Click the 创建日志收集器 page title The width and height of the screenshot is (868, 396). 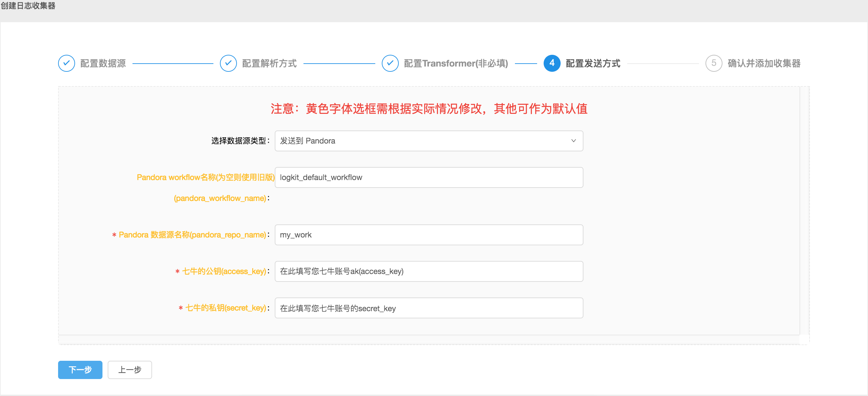coord(28,6)
